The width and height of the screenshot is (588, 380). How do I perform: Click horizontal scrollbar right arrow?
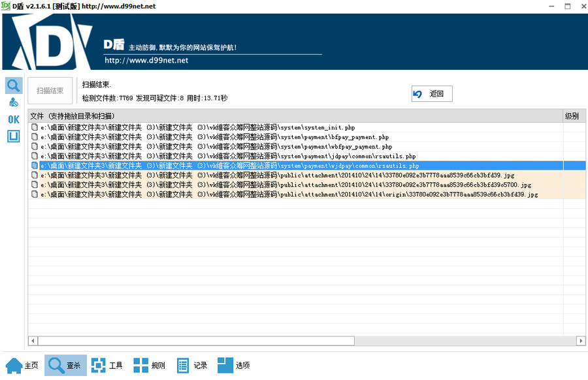581,341
